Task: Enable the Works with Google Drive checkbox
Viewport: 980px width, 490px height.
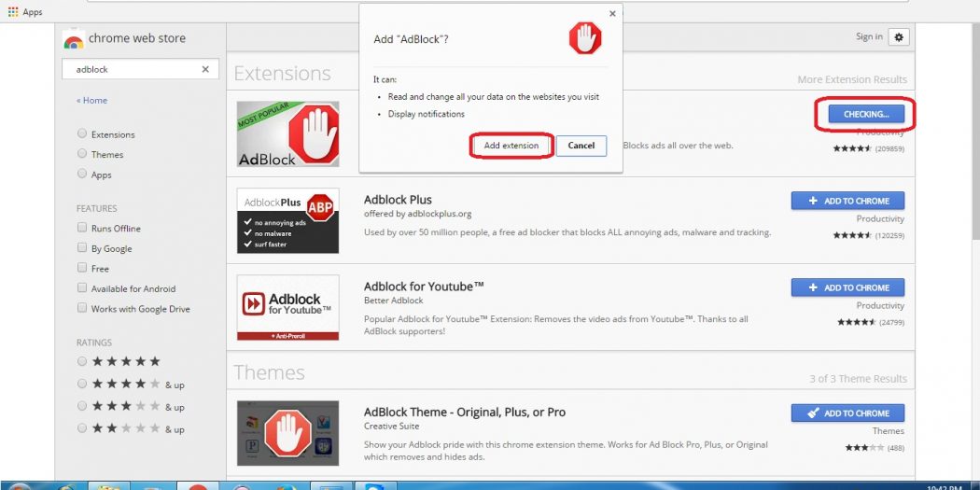Action: coord(82,307)
